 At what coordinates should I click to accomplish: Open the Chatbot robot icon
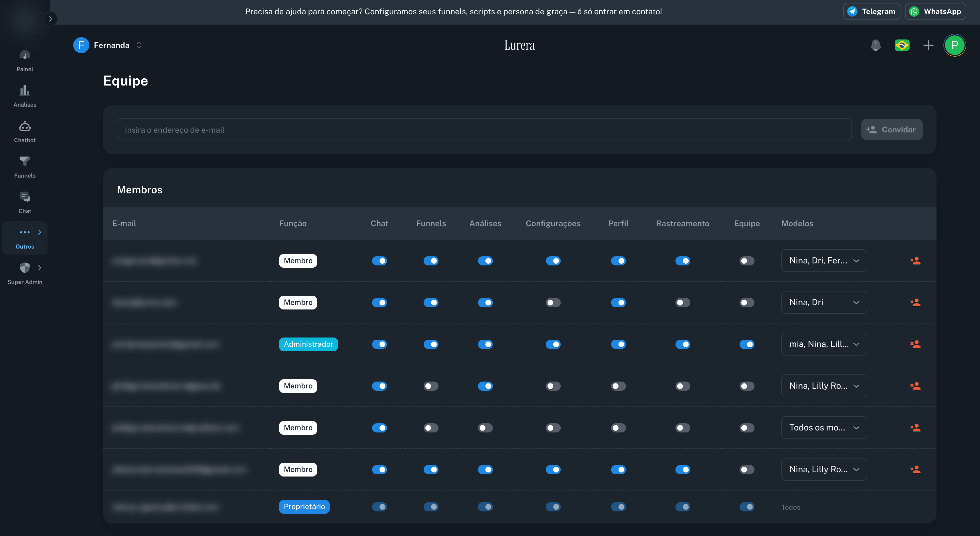[25, 126]
